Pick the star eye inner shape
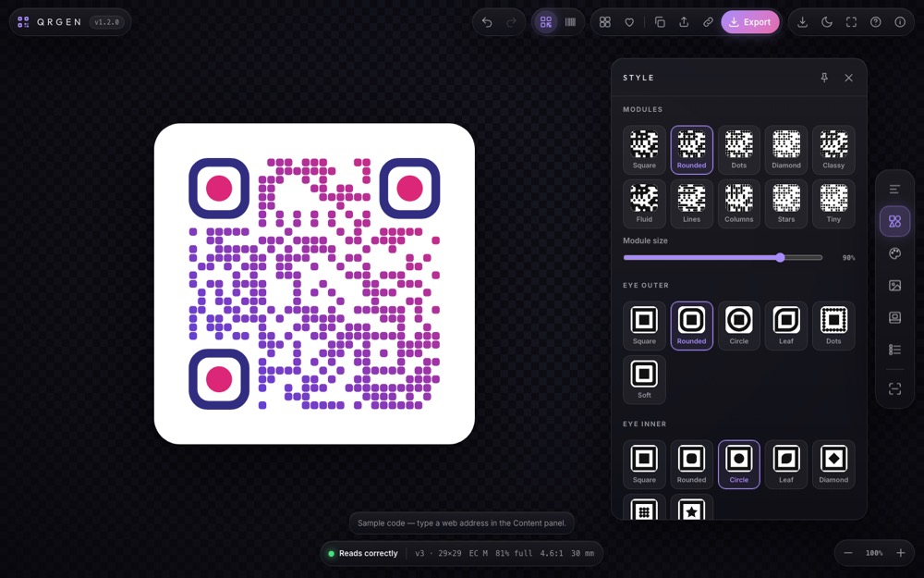This screenshot has height=578, width=924. click(692, 507)
